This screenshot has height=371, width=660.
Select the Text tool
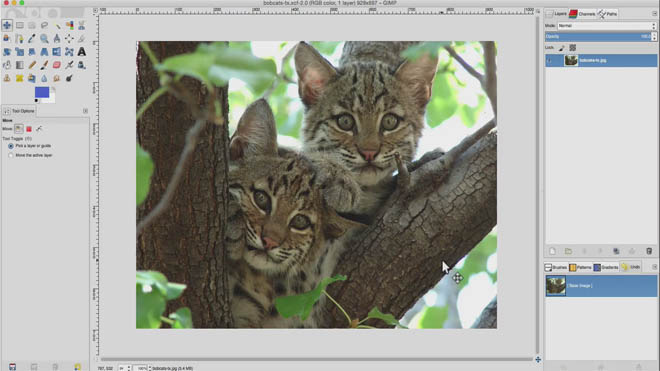[82, 52]
